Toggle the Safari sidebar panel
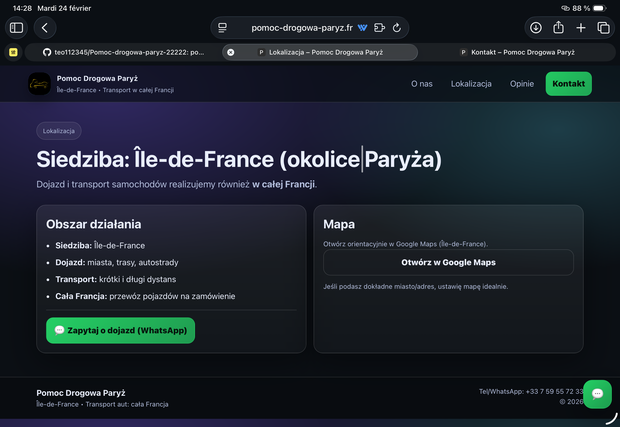The height and width of the screenshot is (427, 620). pos(16,28)
